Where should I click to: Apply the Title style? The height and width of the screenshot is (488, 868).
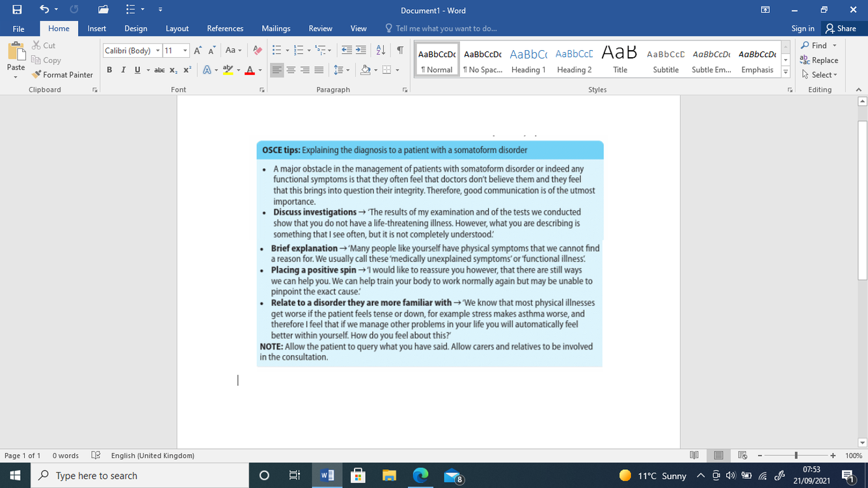coord(620,59)
